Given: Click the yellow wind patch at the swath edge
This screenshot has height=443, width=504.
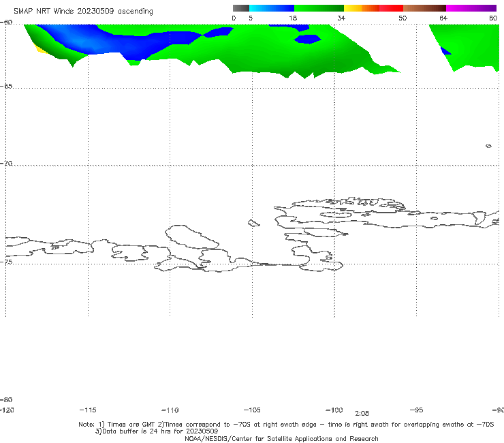Looking at the screenshot, I should [41, 50].
